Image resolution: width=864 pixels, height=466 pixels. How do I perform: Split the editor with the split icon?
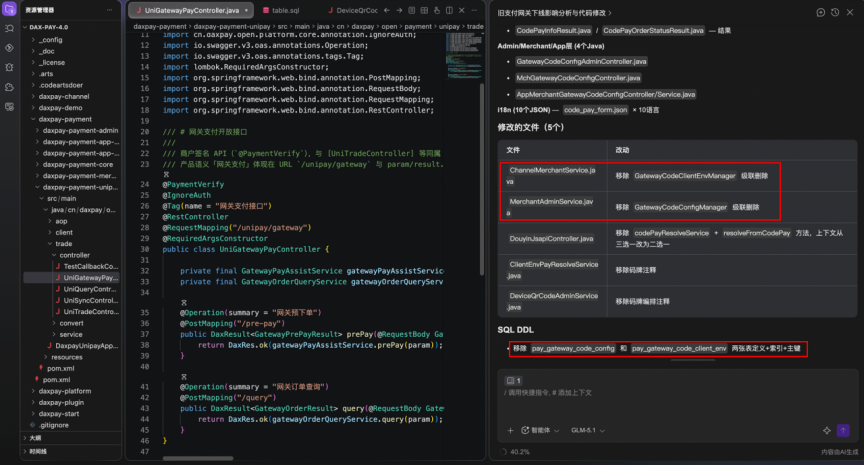pyautogui.click(x=449, y=10)
